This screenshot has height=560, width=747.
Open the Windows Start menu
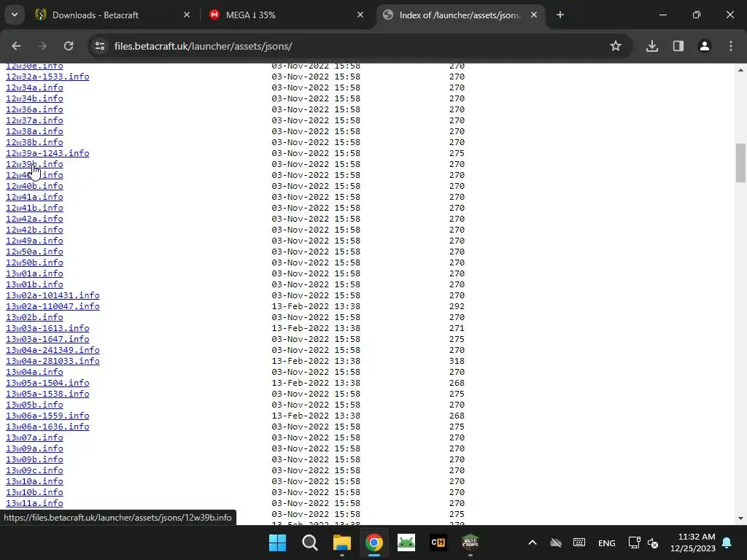[x=278, y=542]
